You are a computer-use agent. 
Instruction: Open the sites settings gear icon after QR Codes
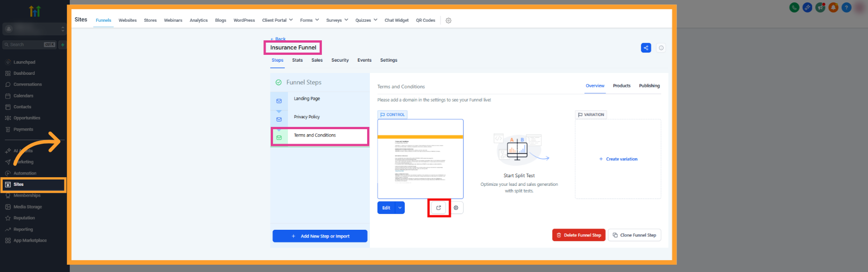tap(448, 20)
